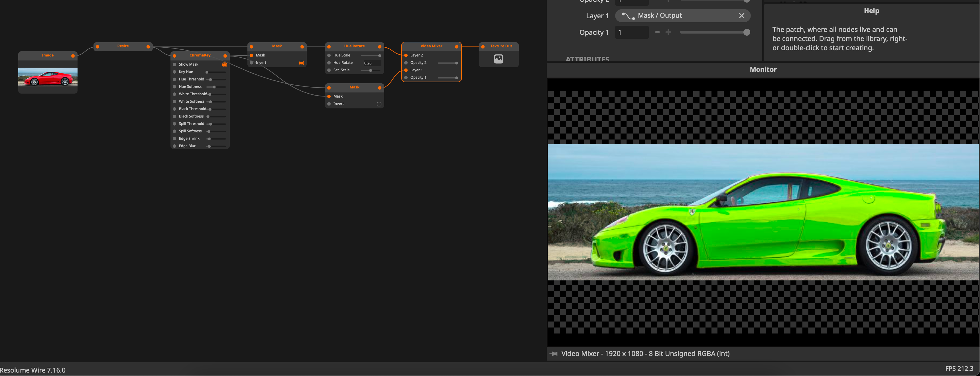Select the Resize node title
Image resolution: width=980 pixels, height=376 pixels.
click(123, 46)
